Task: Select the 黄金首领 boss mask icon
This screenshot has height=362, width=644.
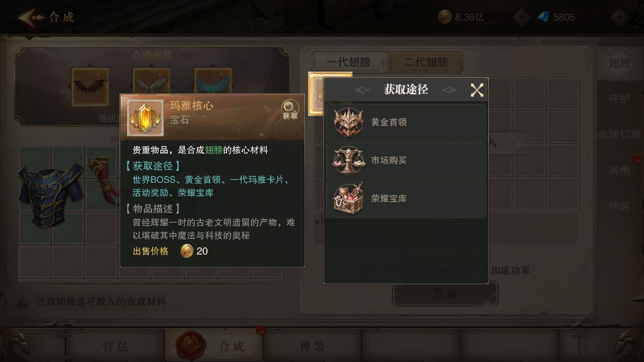Action: pyautogui.click(x=348, y=123)
